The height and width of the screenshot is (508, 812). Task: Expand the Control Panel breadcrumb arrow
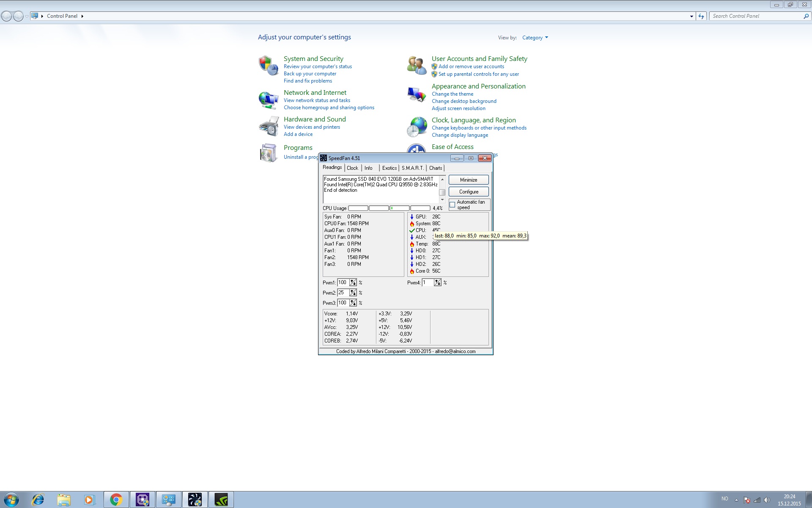tap(82, 16)
